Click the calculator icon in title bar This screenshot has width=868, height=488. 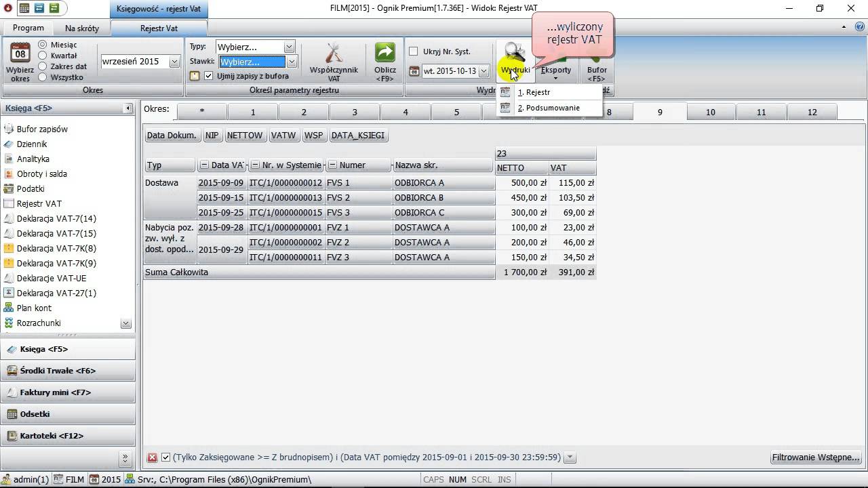pyautogui.click(x=23, y=8)
